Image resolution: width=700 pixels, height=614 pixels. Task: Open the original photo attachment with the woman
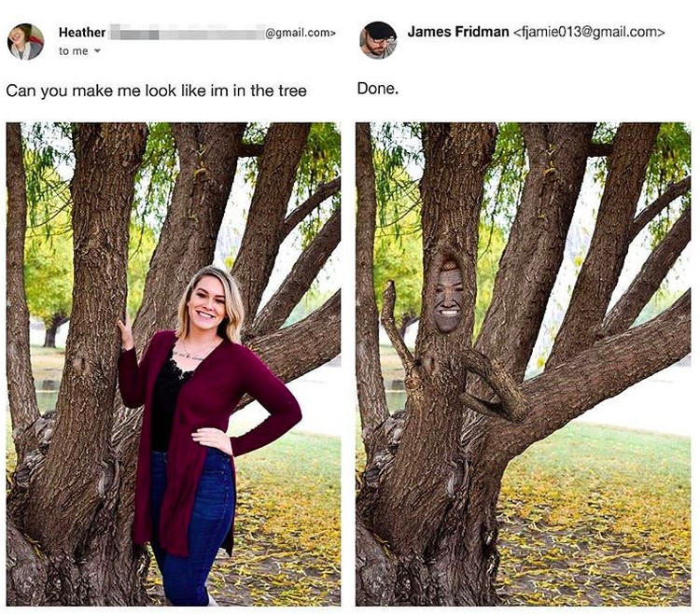[174, 364]
